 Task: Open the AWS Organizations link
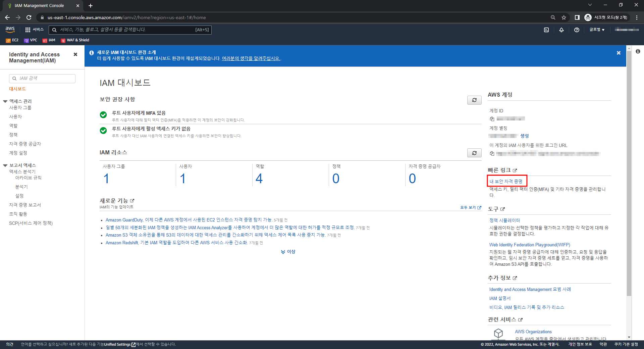pos(533,332)
